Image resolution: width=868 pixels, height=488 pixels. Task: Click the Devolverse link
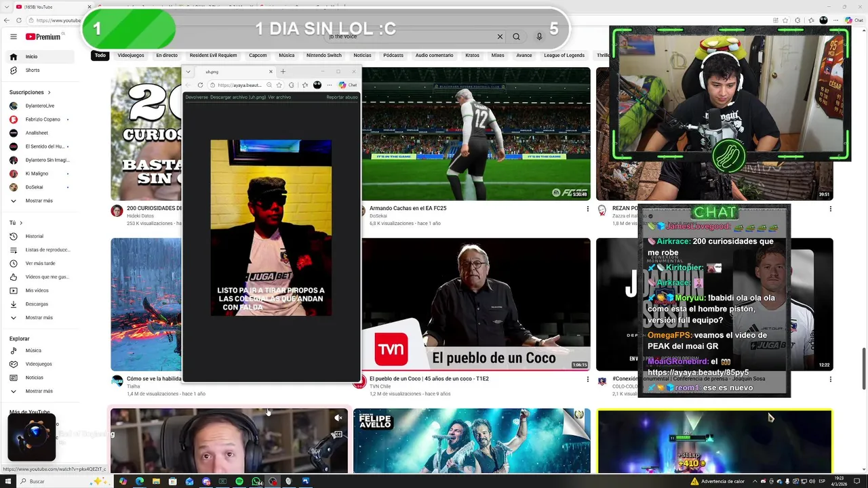[x=197, y=97]
